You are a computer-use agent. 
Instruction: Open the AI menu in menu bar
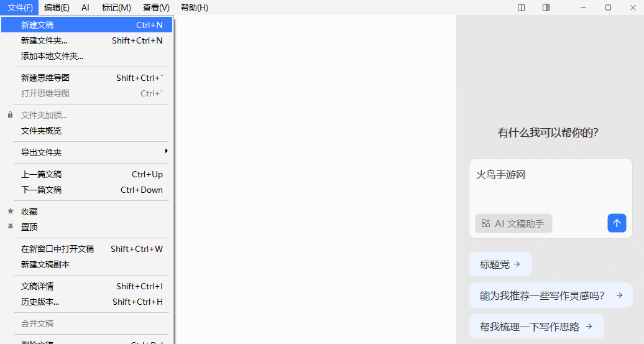85,7
